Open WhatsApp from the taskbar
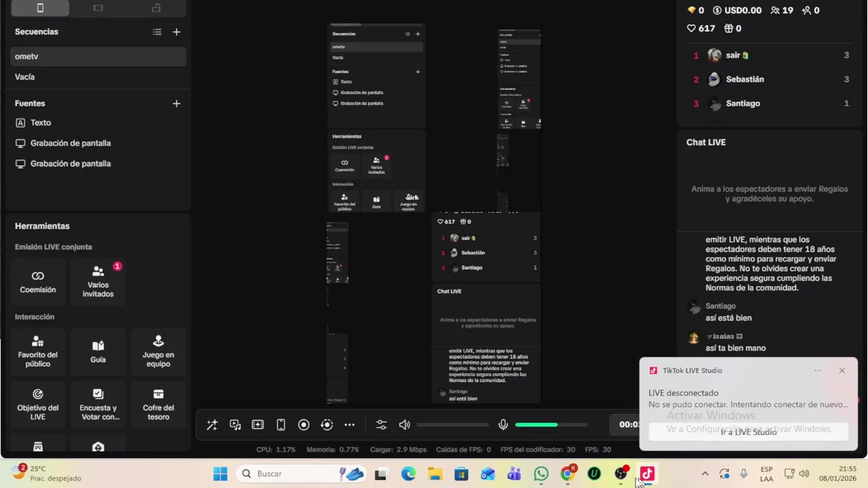 (x=541, y=474)
